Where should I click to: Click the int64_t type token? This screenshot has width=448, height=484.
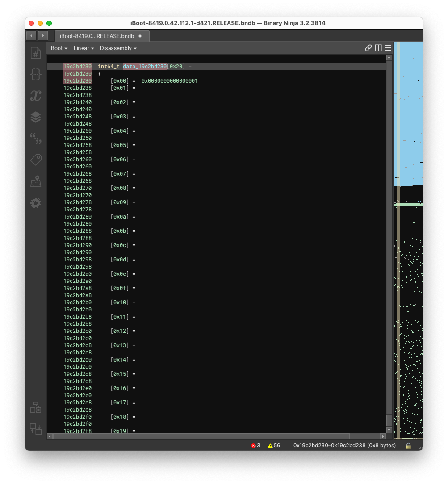point(109,66)
